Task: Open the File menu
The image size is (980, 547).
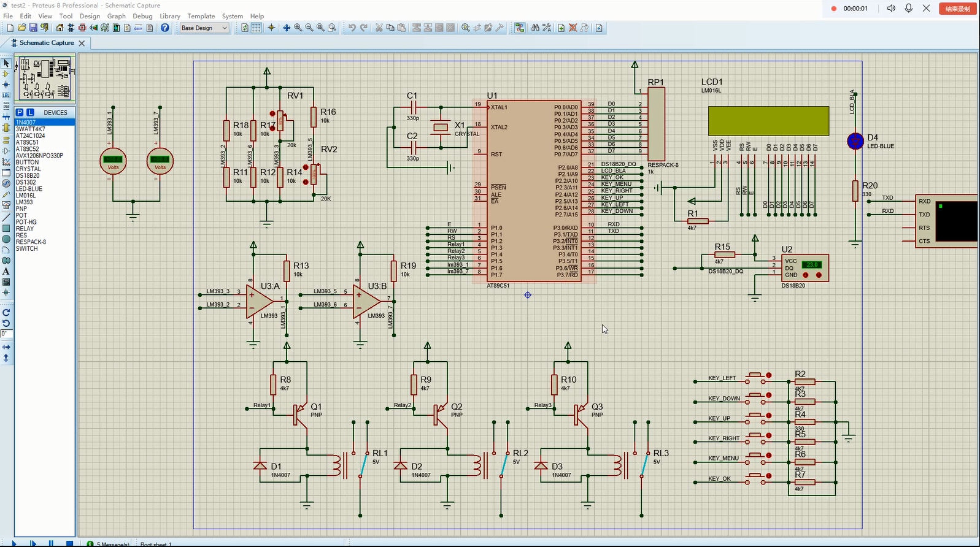Action: coord(8,16)
